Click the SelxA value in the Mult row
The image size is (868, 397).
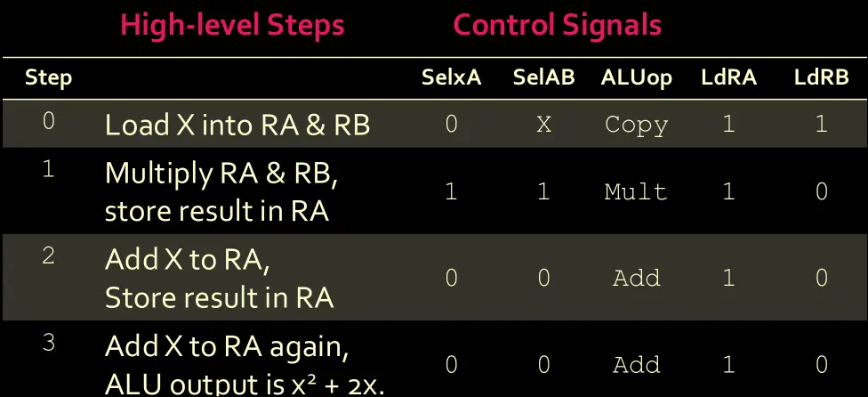point(451,191)
